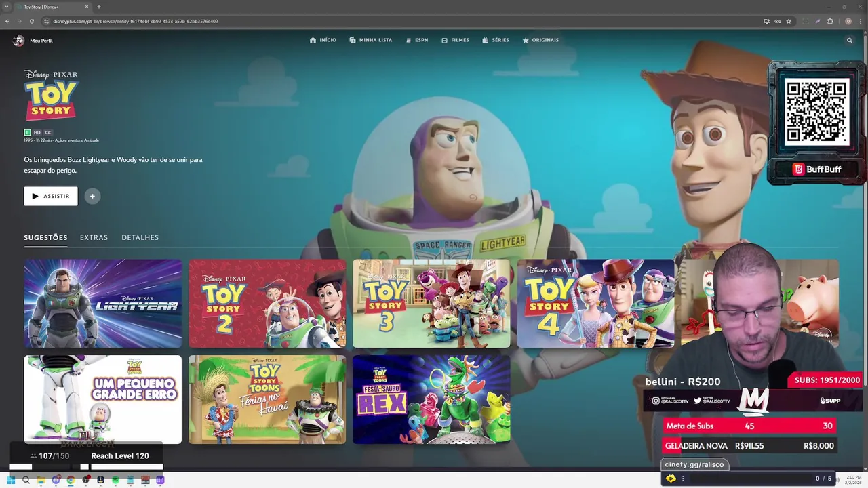Viewport: 868px width, 488px height.
Task: Open the Séries section
Action: 496,41
